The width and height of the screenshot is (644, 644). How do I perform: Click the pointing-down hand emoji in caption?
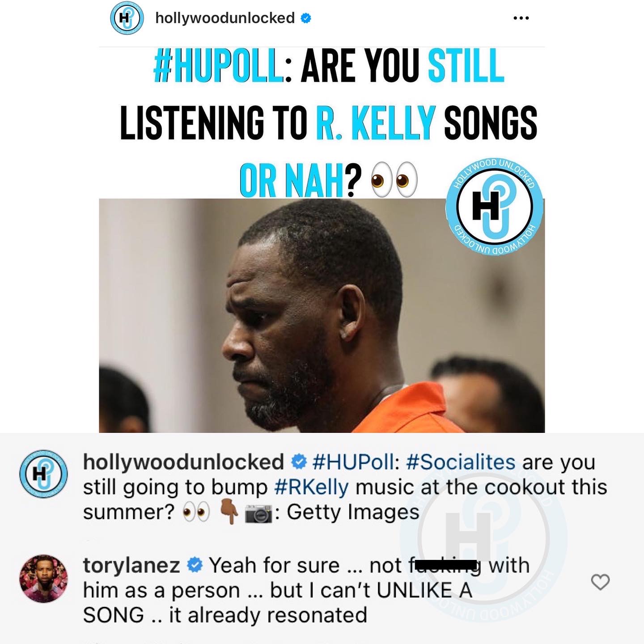229,513
